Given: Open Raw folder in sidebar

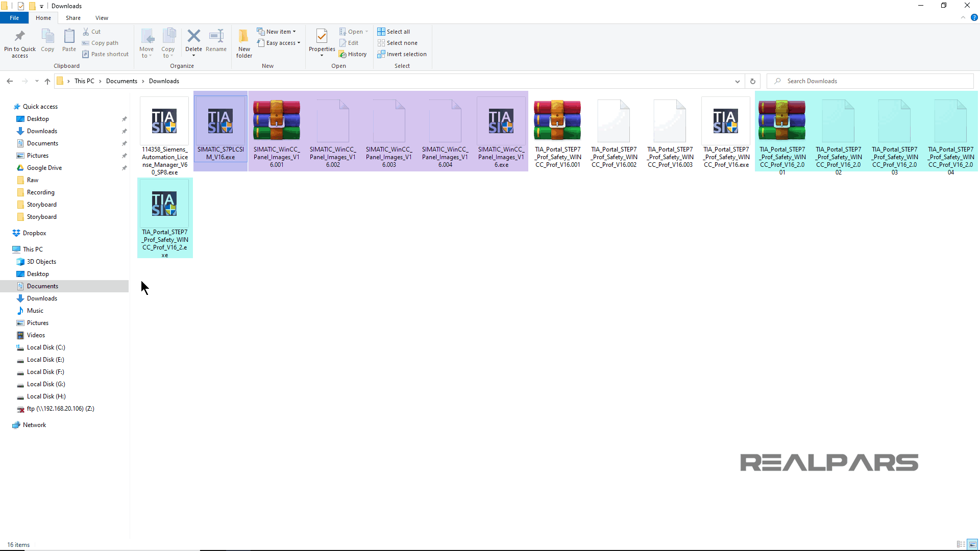Looking at the screenshot, I should 32,180.
